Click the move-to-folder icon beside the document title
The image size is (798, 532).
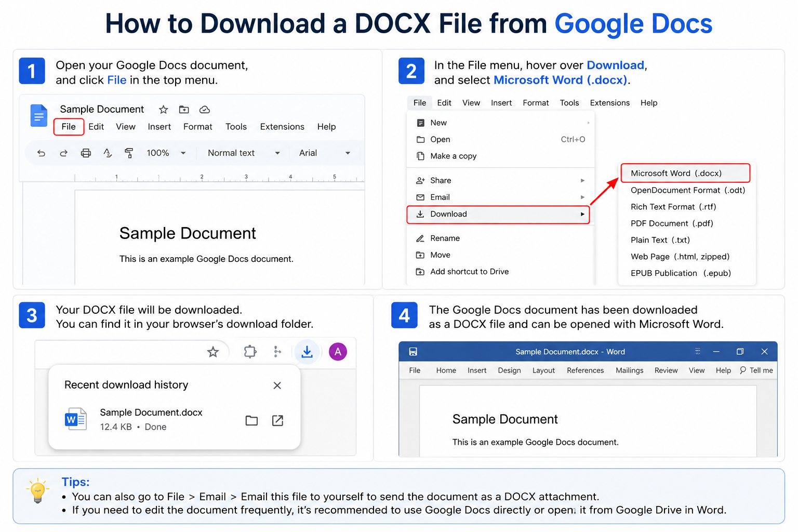[x=184, y=110]
